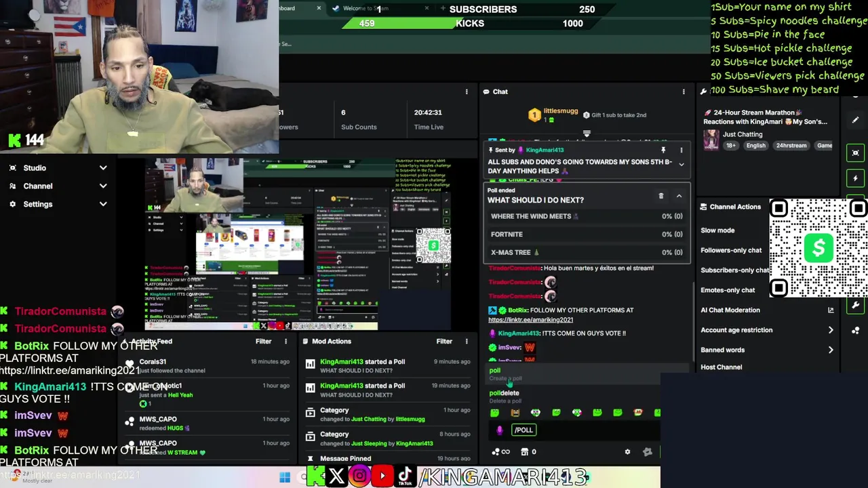The image size is (868, 488).
Task: Expand the Channel sidebar section
Action: pos(58,186)
